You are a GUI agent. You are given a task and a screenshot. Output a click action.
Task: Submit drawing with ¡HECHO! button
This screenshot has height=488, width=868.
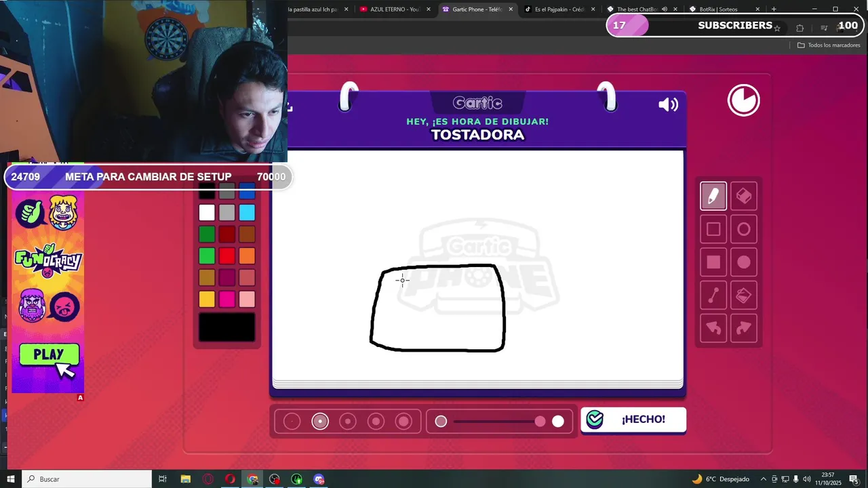click(633, 420)
